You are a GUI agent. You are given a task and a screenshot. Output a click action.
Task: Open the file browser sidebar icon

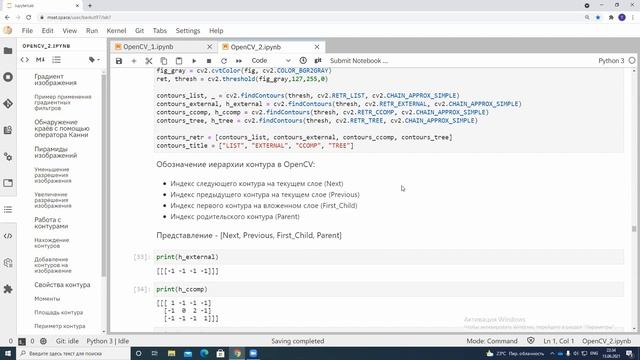point(8,51)
